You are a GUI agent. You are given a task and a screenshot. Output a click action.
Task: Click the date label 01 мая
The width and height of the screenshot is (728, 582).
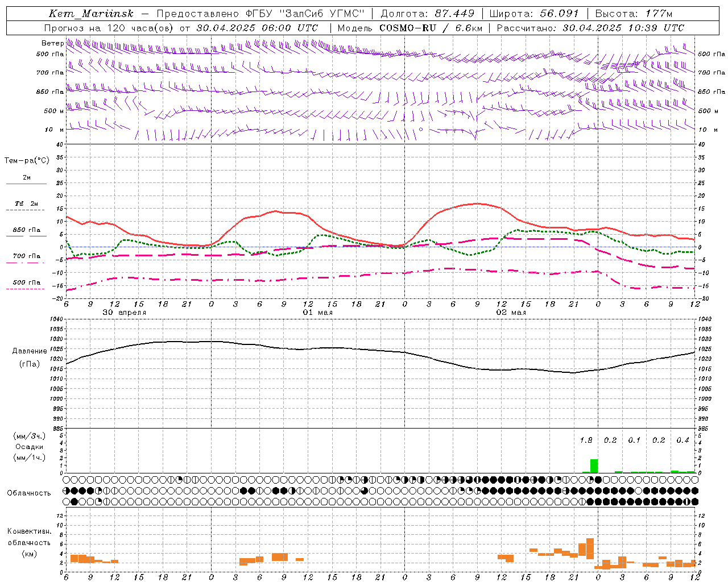point(317,313)
